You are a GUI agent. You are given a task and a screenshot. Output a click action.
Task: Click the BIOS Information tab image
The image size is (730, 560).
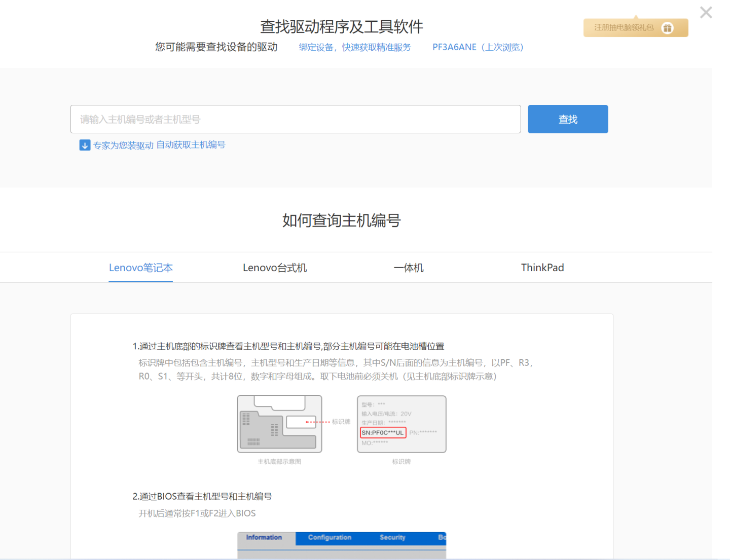pyautogui.click(x=342, y=545)
